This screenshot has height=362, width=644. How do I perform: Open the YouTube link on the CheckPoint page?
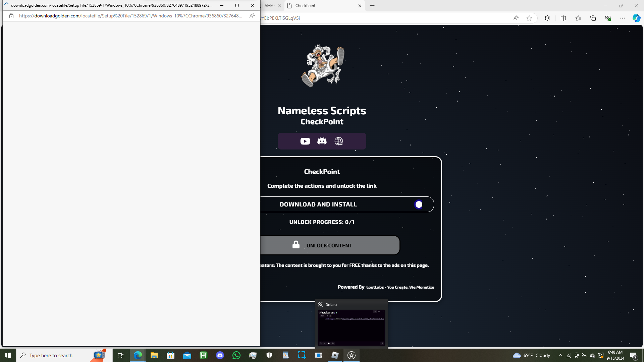(x=305, y=141)
